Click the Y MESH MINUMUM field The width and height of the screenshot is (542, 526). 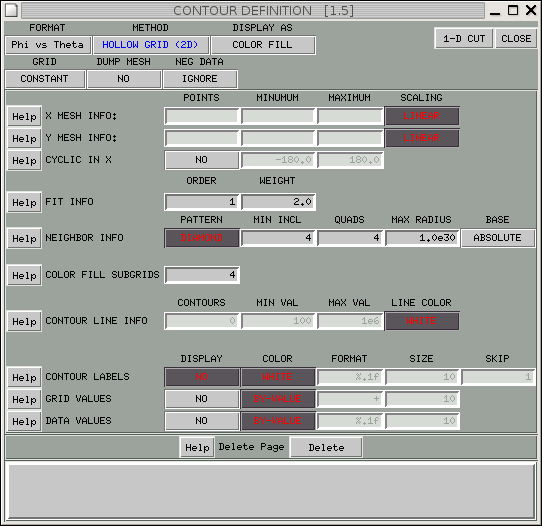pos(278,138)
